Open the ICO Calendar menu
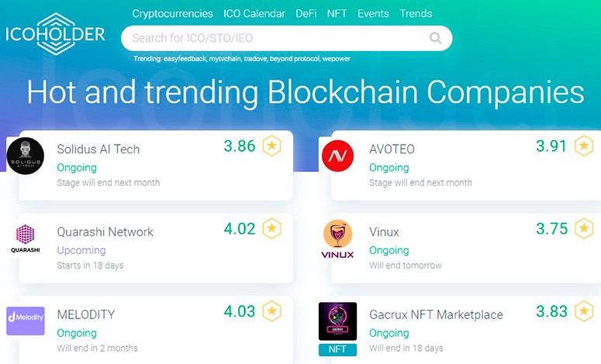This screenshot has height=364, width=601. 254,13
